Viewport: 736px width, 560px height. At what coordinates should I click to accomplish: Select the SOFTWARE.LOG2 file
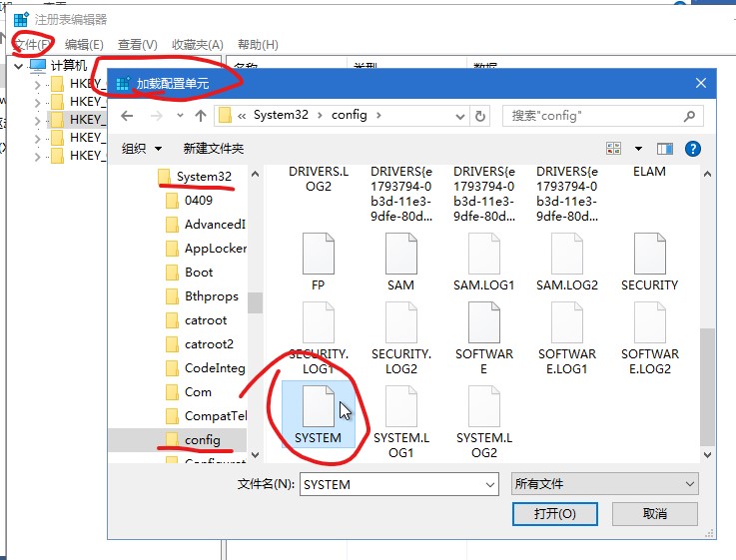[650, 338]
